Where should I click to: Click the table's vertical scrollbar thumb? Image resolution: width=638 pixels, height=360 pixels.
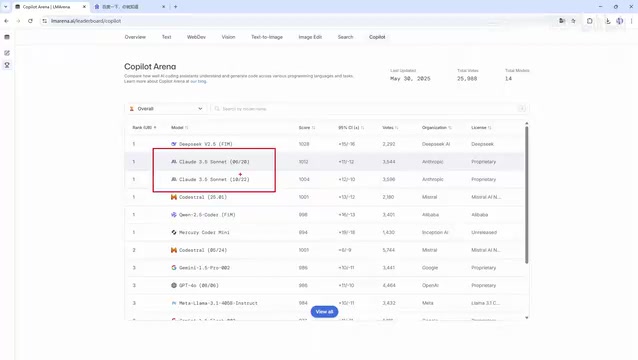pos(527,194)
